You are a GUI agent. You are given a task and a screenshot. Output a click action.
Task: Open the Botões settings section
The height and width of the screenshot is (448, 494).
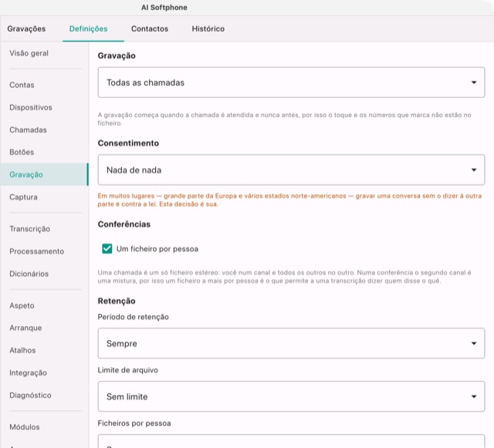tap(45, 152)
